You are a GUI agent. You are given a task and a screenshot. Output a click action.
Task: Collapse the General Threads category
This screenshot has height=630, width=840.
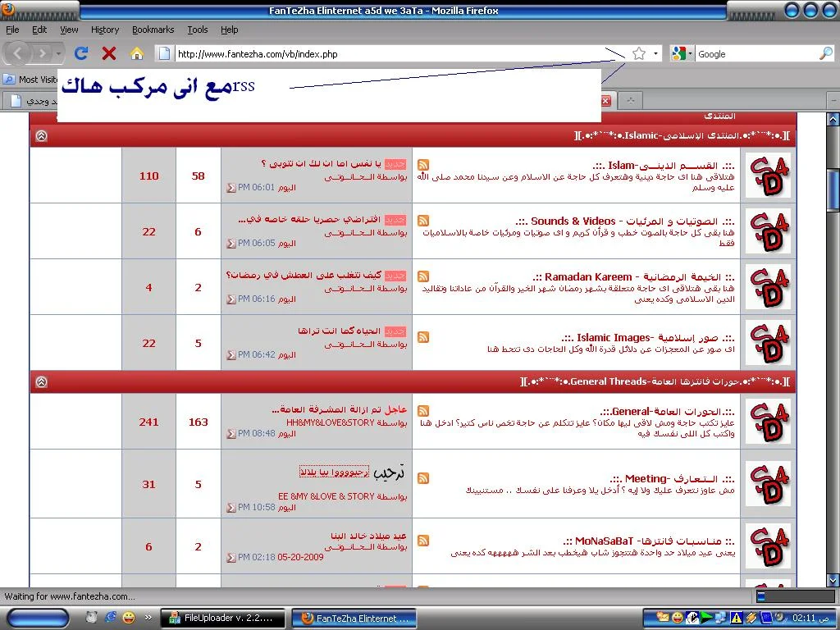tap(41, 381)
